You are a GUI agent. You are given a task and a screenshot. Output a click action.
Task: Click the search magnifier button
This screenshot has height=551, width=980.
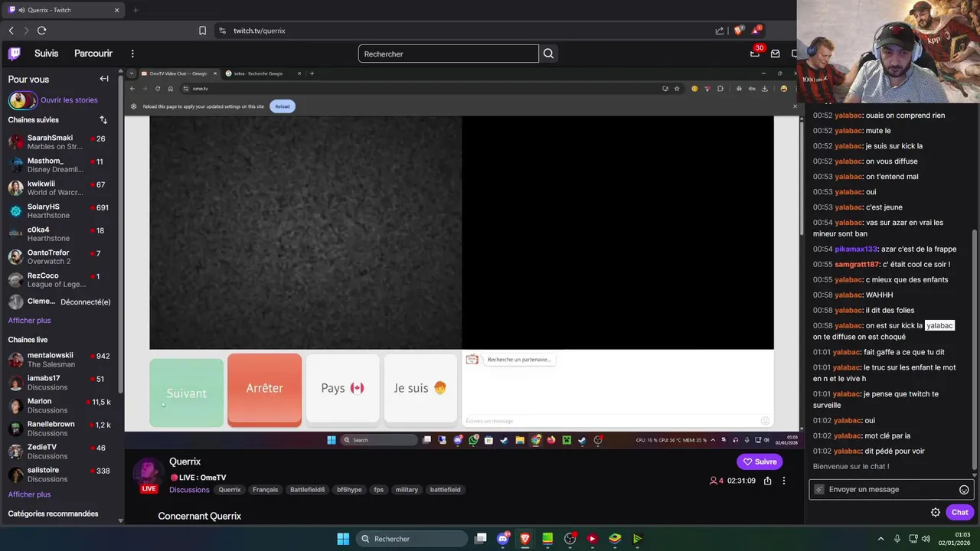coord(548,54)
